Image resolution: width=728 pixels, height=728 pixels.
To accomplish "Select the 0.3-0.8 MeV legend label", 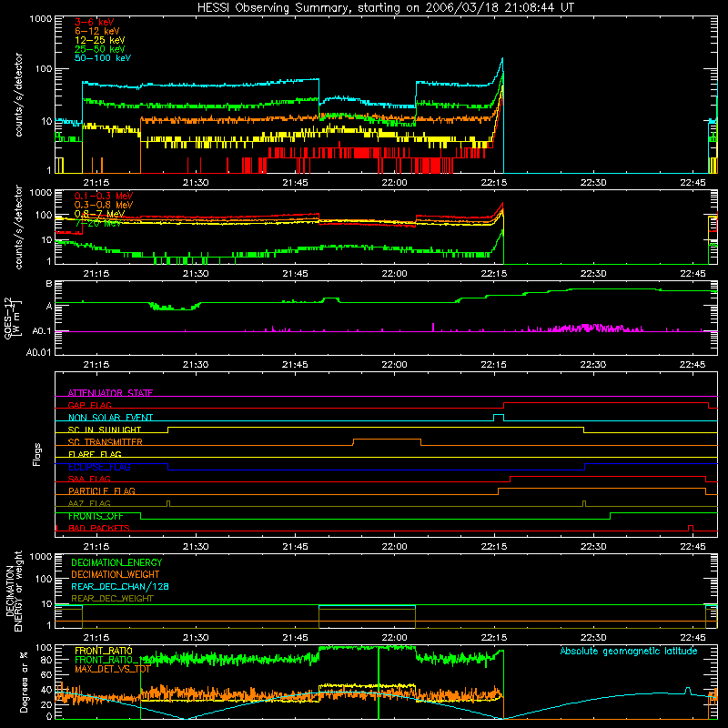I will click(104, 205).
